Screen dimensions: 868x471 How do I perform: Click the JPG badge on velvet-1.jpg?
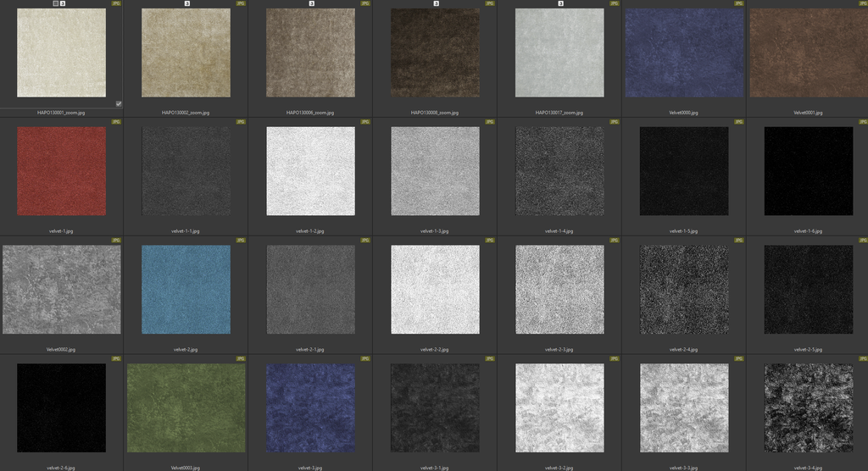click(116, 122)
